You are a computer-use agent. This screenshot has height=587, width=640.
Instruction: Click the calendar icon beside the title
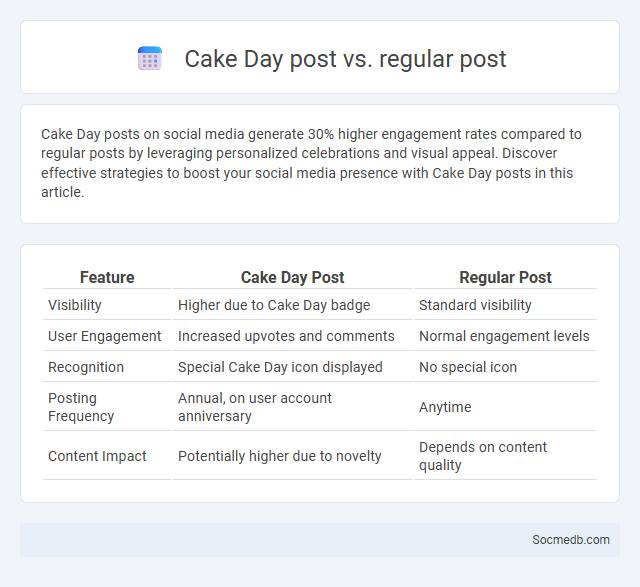point(150,58)
